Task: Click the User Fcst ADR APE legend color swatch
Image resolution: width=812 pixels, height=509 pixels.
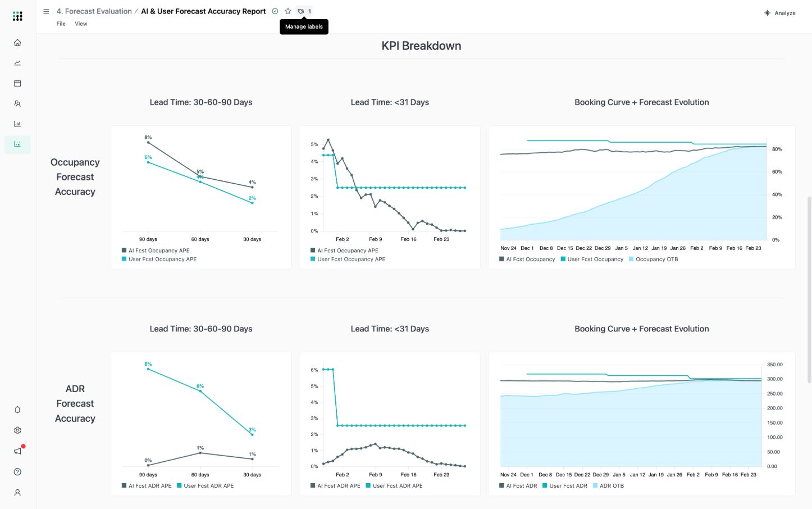Action: 180,486
